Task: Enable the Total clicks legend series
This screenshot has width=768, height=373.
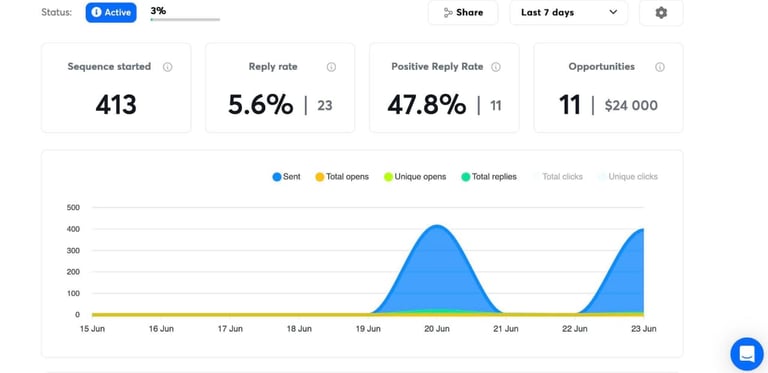Action: pyautogui.click(x=557, y=177)
